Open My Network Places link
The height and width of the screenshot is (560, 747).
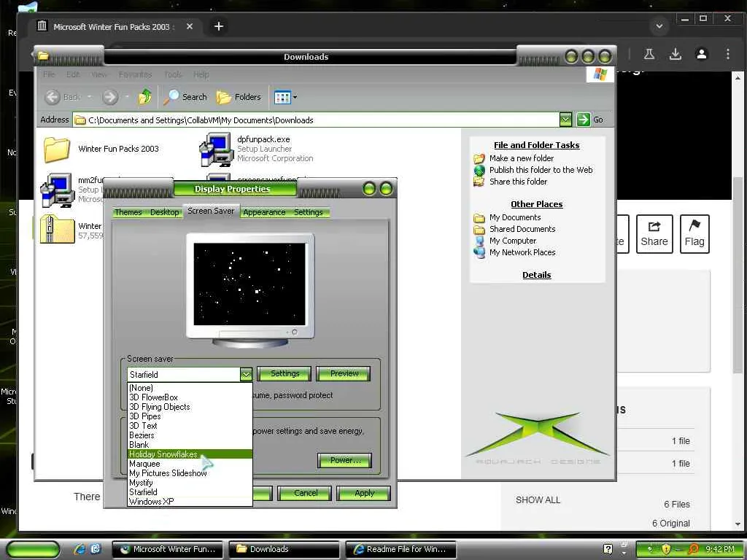(522, 252)
